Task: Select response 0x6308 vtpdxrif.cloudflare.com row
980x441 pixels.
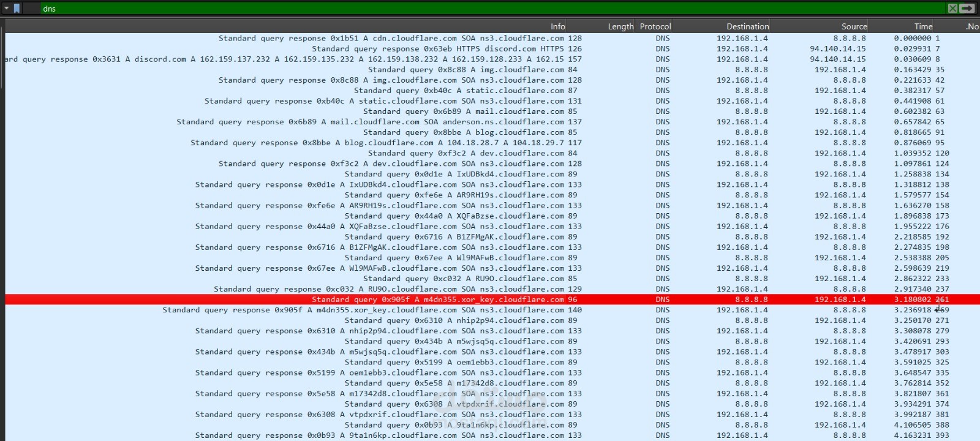Action: tap(492, 415)
